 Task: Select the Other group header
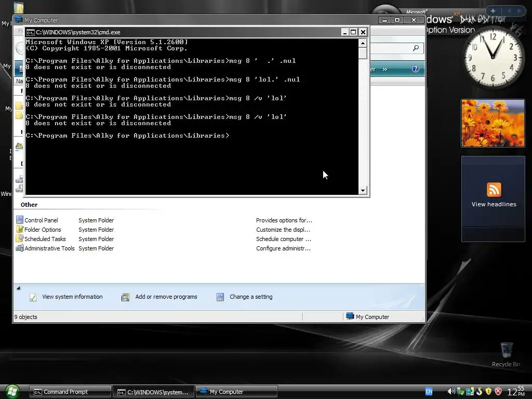(29, 205)
